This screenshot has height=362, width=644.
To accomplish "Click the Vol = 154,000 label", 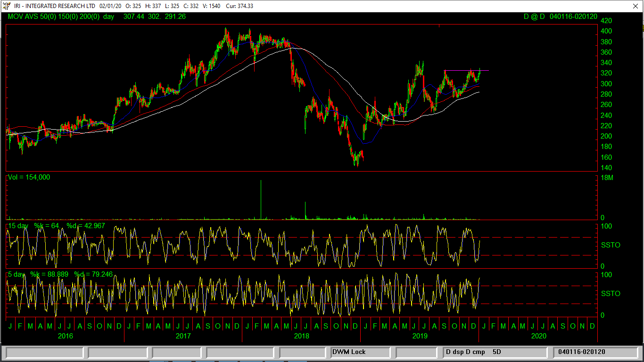I will [x=29, y=177].
